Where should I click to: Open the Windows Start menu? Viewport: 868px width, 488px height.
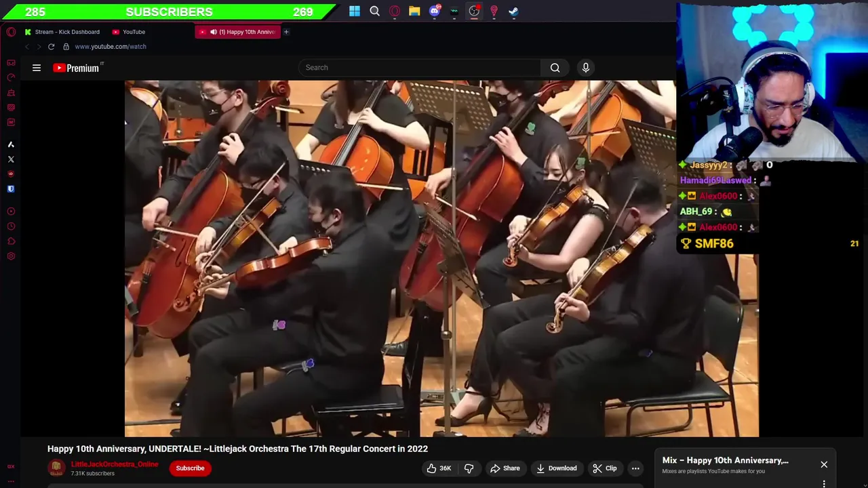pyautogui.click(x=355, y=11)
